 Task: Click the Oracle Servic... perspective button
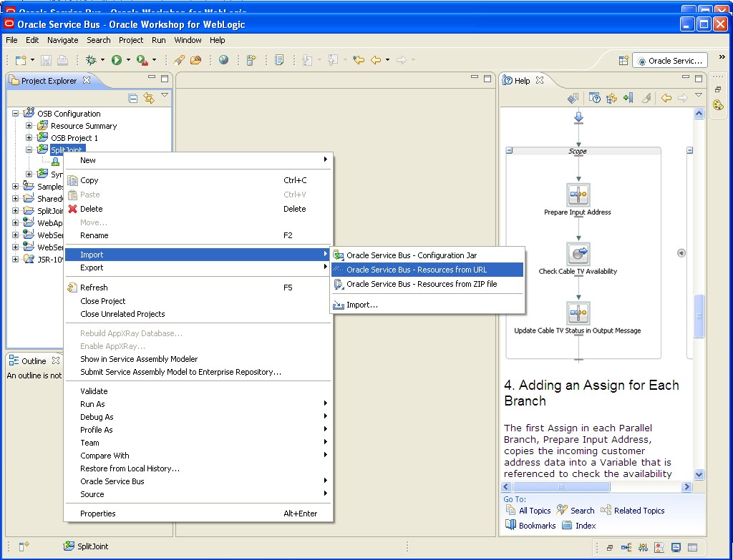tap(670, 61)
